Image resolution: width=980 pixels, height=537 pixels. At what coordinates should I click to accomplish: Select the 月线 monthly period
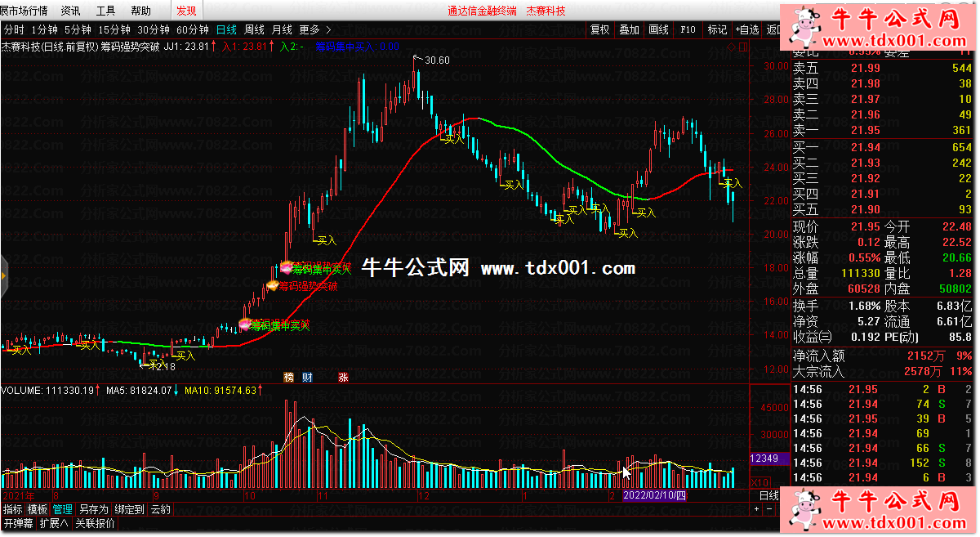click(282, 30)
